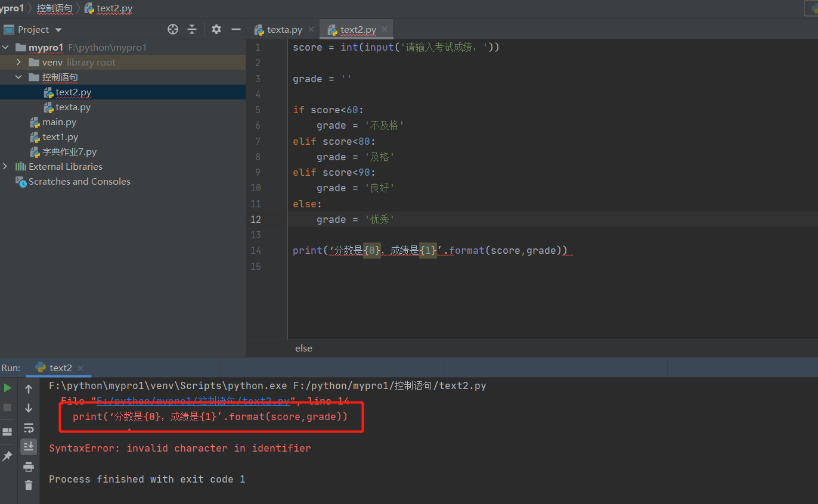Screen dimensions: 818x504
Task: Open the traceback file path link
Action: coord(193,401)
